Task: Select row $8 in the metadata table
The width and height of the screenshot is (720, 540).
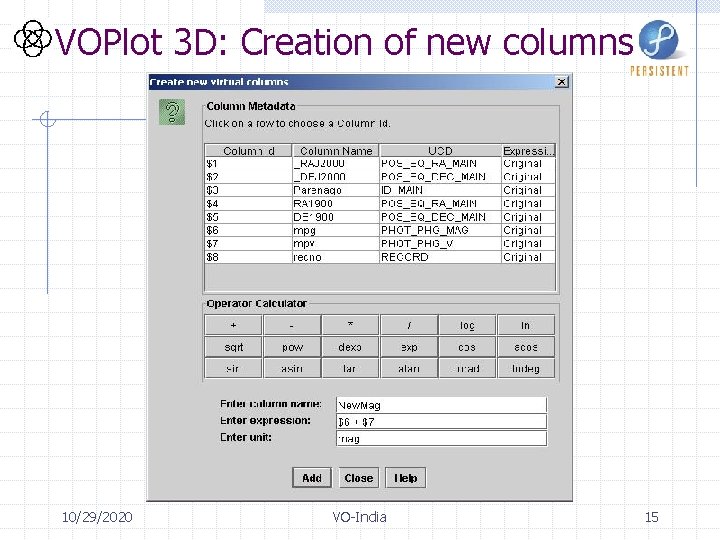Action: point(380,257)
